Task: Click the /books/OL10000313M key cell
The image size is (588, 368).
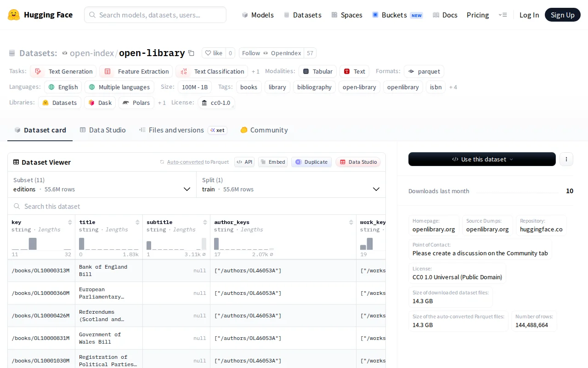Action: tap(40, 270)
